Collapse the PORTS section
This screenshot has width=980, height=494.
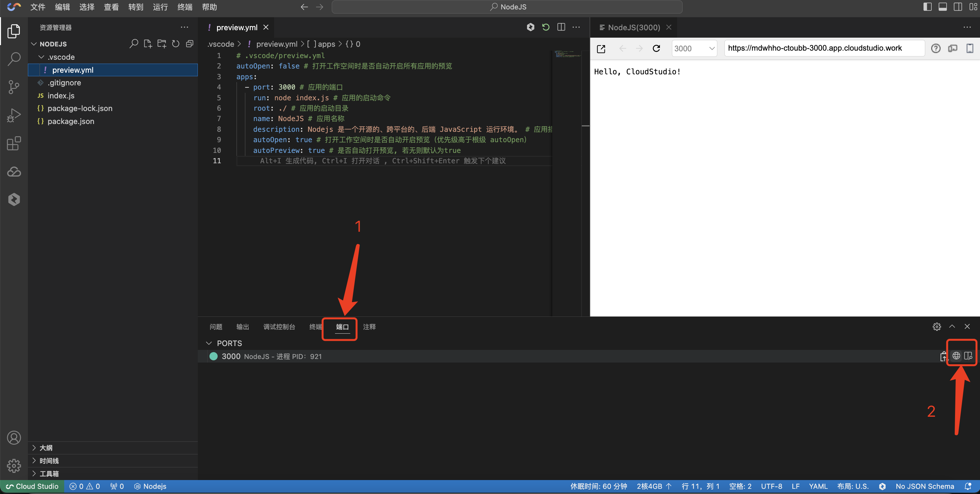click(x=209, y=343)
